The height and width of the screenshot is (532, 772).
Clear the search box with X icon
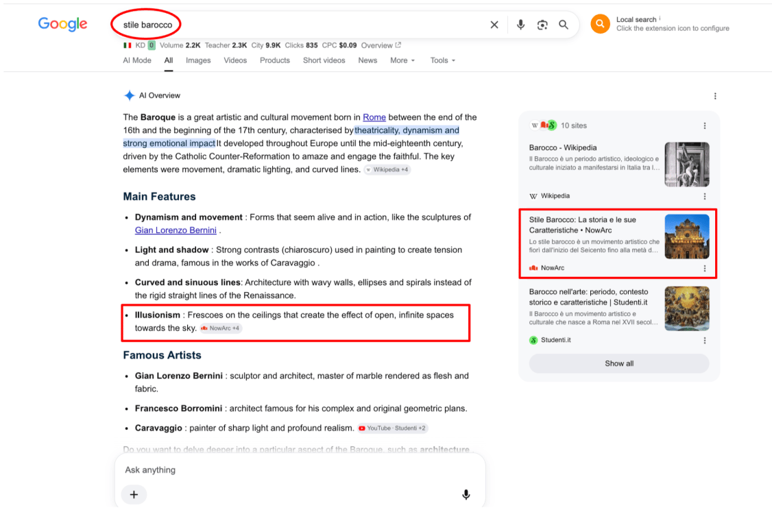[x=494, y=25]
